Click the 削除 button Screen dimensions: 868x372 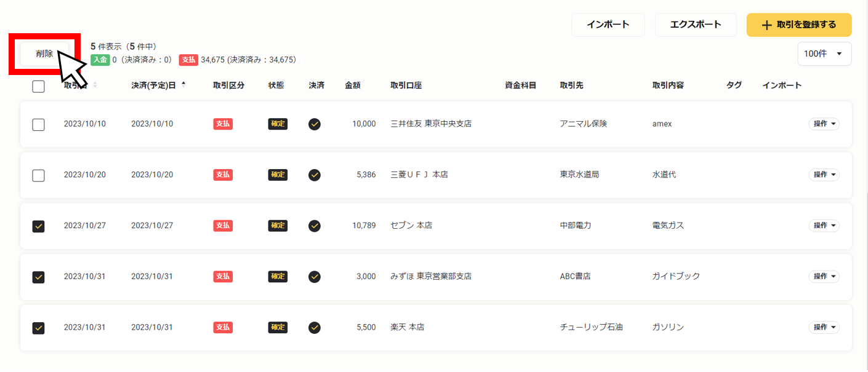tap(44, 53)
